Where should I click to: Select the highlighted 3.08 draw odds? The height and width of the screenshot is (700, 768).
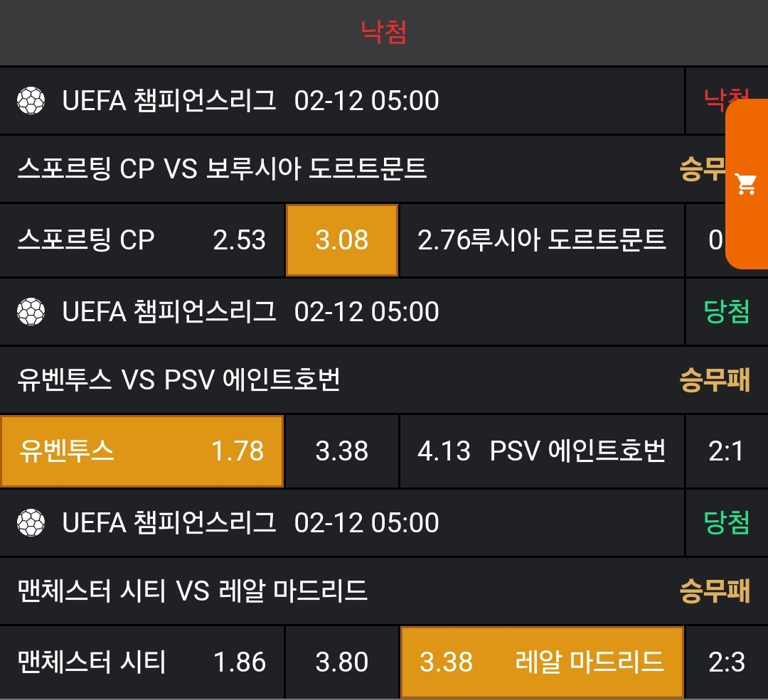coord(342,240)
